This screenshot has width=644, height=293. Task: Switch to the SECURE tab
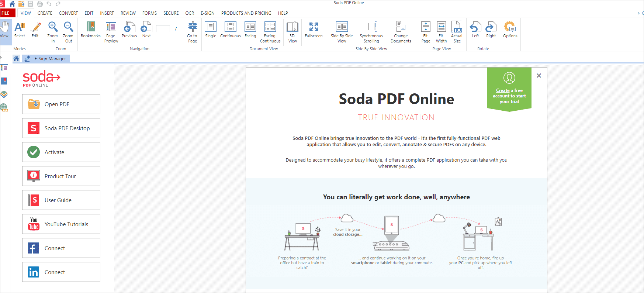click(x=171, y=13)
